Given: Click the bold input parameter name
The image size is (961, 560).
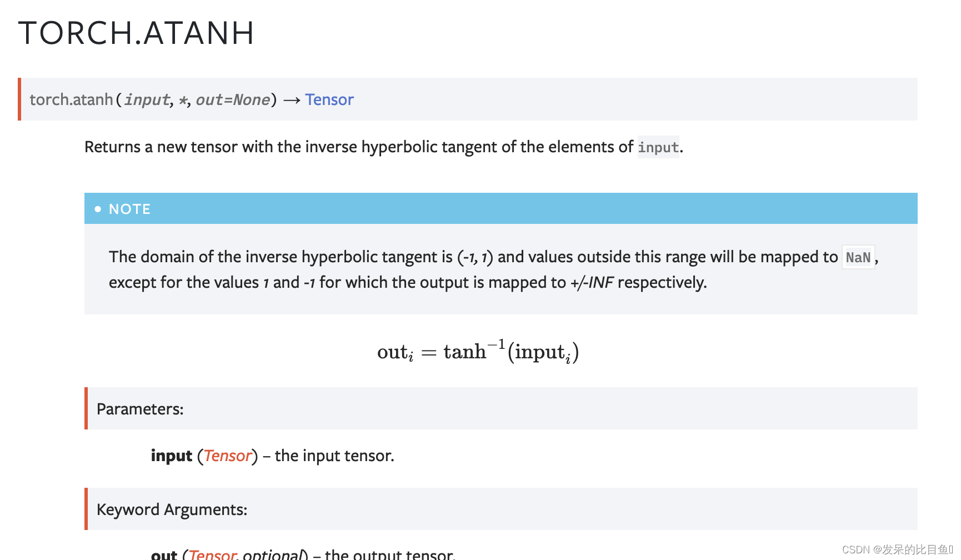Looking at the screenshot, I should coord(172,456).
